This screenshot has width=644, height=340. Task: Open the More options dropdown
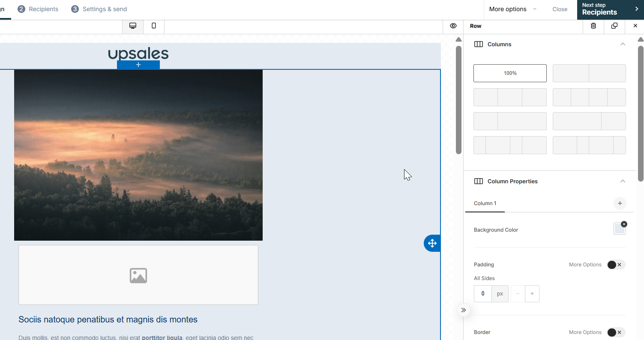click(513, 9)
